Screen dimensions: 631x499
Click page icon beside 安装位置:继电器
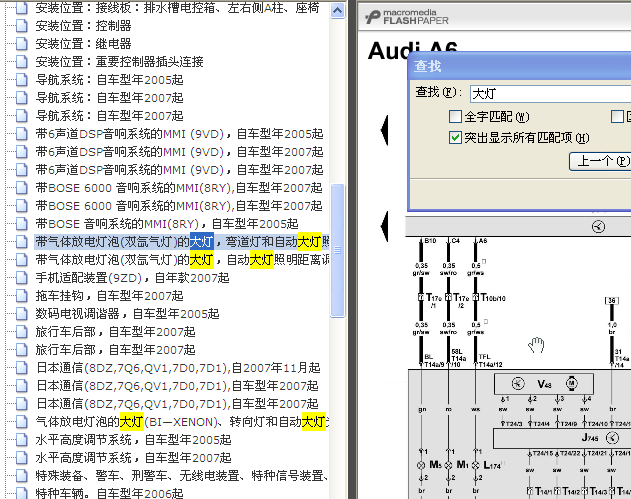(x=21, y=44)
